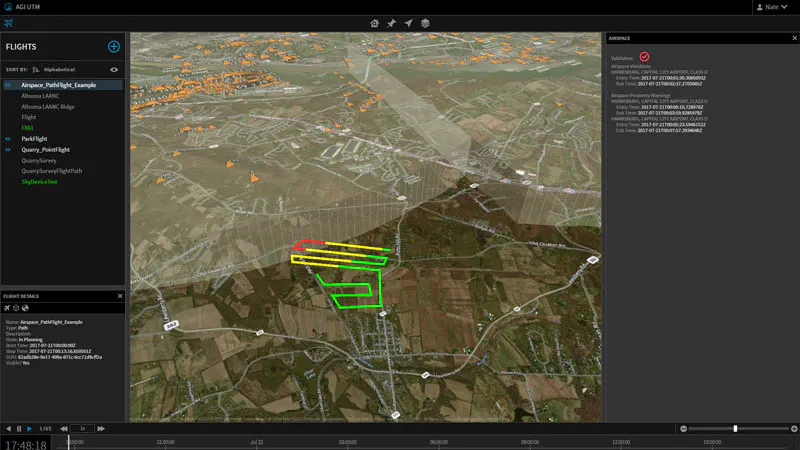Screen dimensions: 800x450
Task: Click the navigation arrow toolbar icon
Action: 408,23
